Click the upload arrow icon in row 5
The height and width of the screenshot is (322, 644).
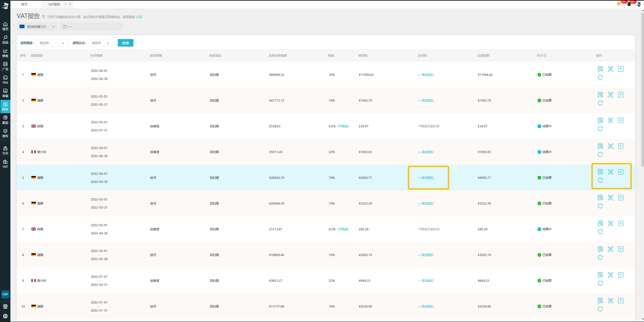point(621,172)
